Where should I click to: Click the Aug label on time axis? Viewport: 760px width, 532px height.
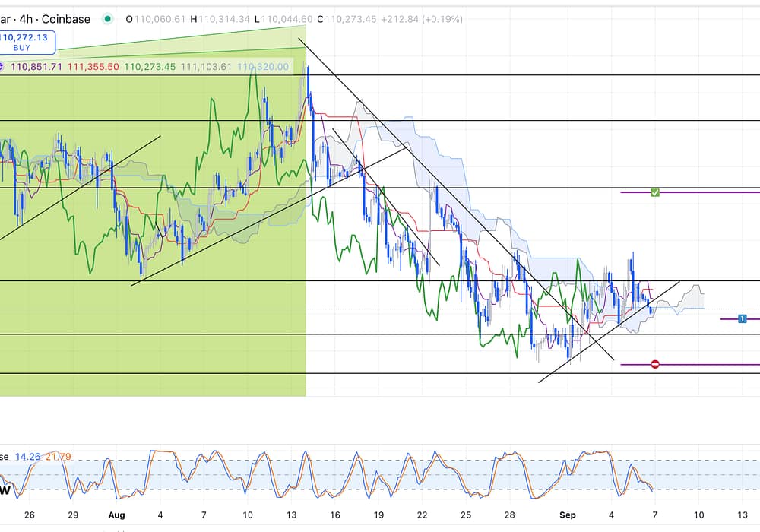116,515
